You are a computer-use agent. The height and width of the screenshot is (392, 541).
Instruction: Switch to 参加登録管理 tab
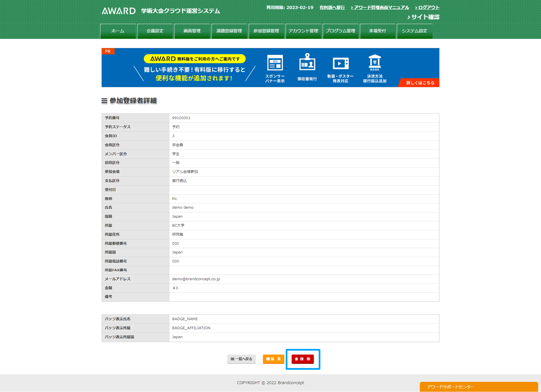[266, 31]
